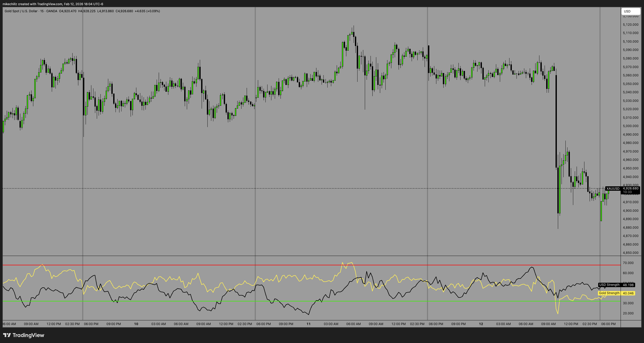Click the XAUUSD symbol tag on price line
644x343 pixels.
pyautogui.click(x=613, y=189)
